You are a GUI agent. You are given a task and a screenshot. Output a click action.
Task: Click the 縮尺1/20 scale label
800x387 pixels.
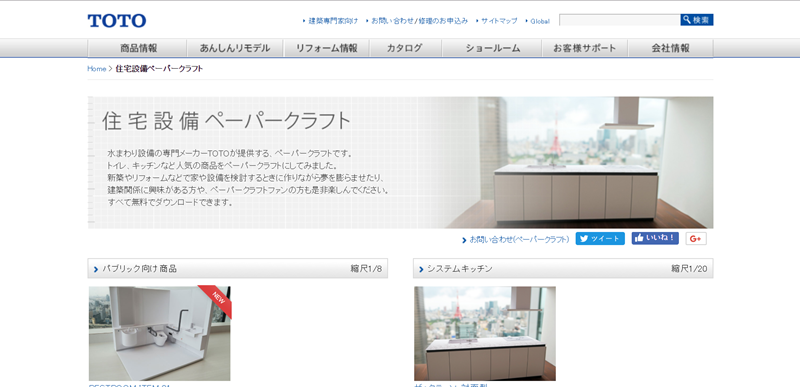(689, 269)
